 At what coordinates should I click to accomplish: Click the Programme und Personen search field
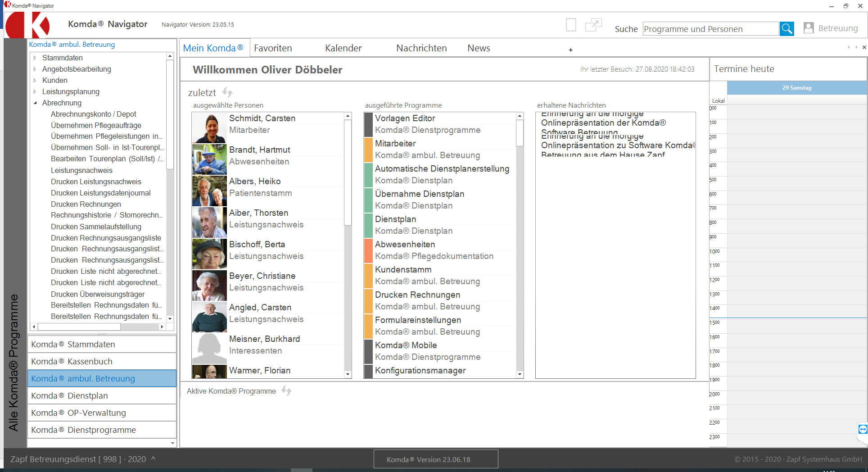coord(711,29)
